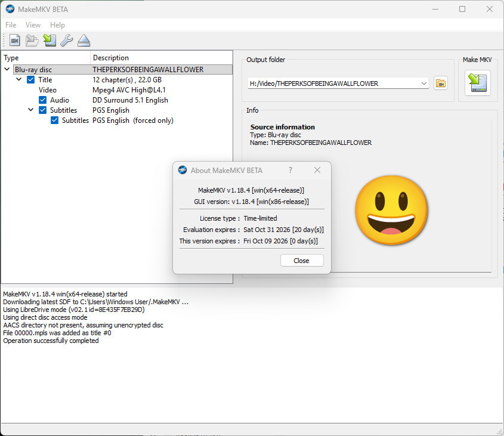This screenshot has width=504, height=436.
Task: Click the question mark help in About dialog
Action: tap(290, 170)
